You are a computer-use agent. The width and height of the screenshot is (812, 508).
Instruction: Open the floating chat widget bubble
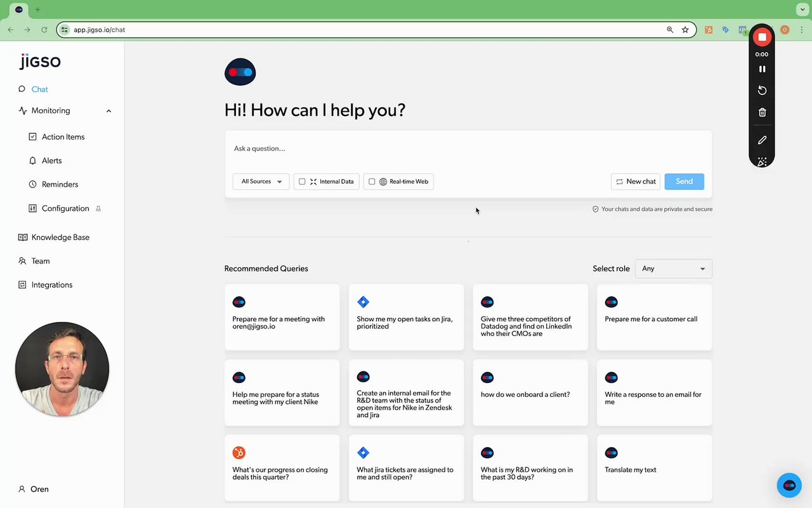point(789,485)
